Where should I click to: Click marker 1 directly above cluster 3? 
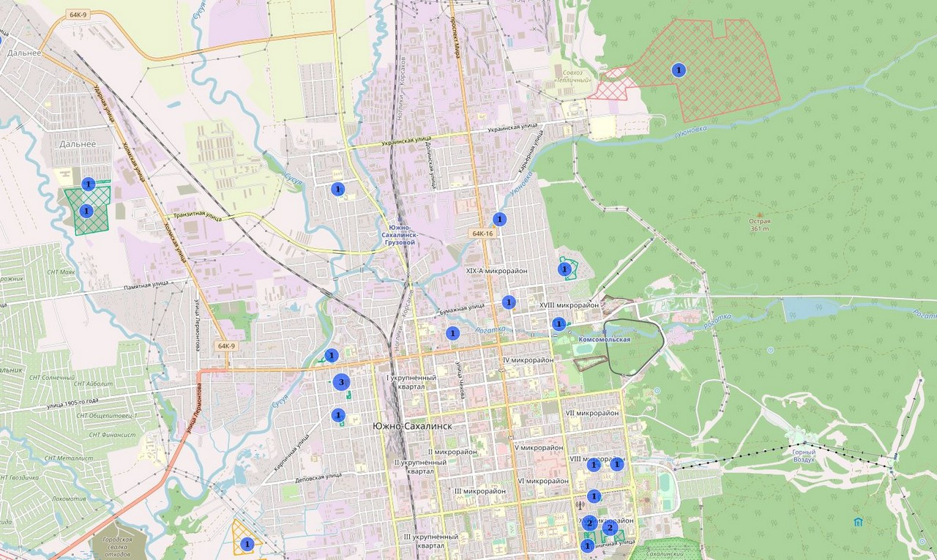click(x=332, y=356)
